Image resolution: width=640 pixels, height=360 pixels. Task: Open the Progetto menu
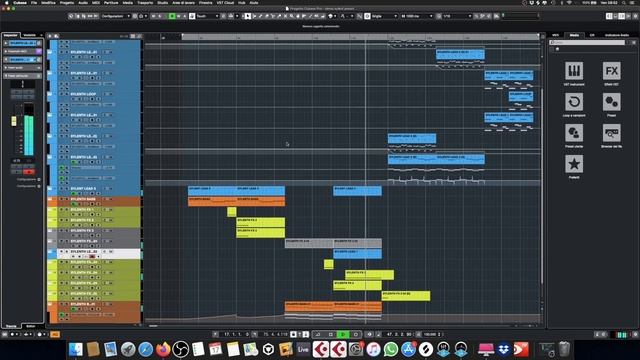[67, 2]
